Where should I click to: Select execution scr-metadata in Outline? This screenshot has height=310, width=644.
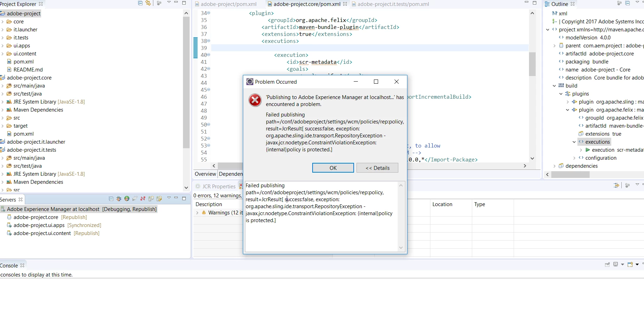coord(615,150)
